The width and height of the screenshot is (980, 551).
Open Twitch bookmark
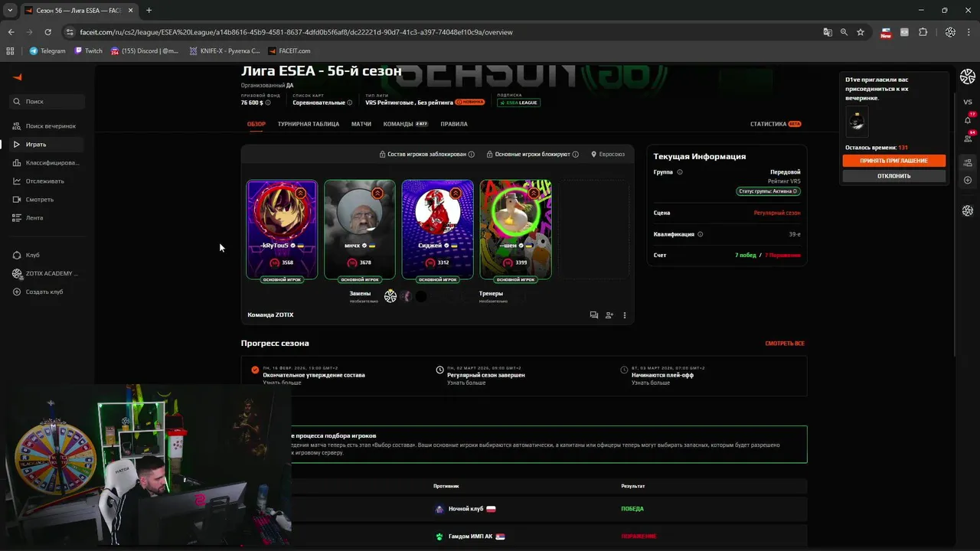click(x=89, y=51)
